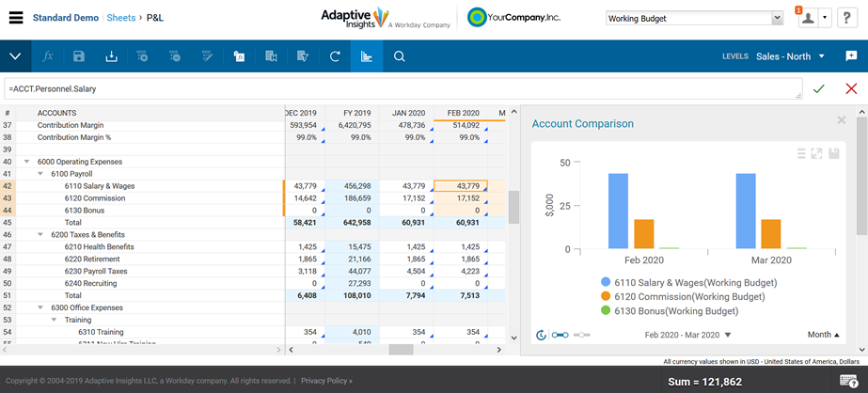Open the Month time granularity menu
This screenshot has height=393, width=868.
824,335
